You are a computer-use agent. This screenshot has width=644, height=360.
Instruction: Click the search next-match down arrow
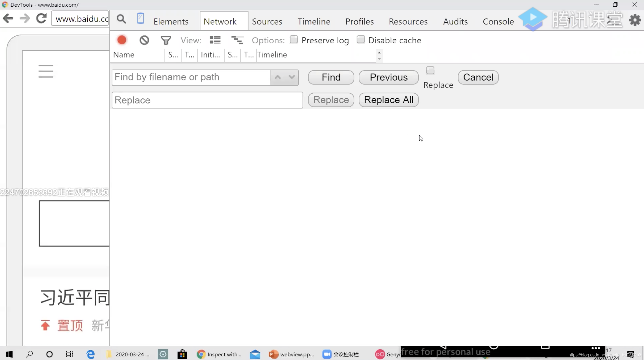pos(292,77)
